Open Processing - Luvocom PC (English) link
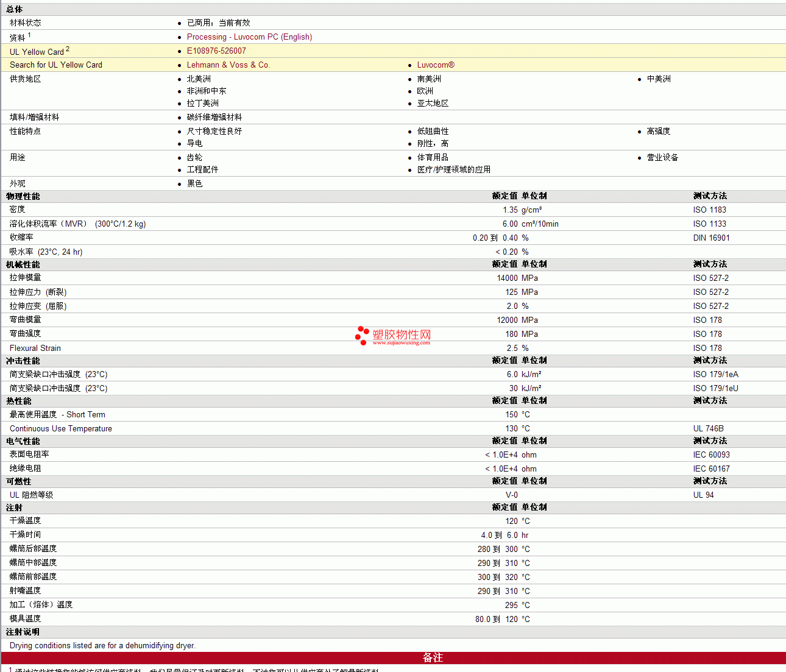 pyautogui.click(x=249, y=37)
